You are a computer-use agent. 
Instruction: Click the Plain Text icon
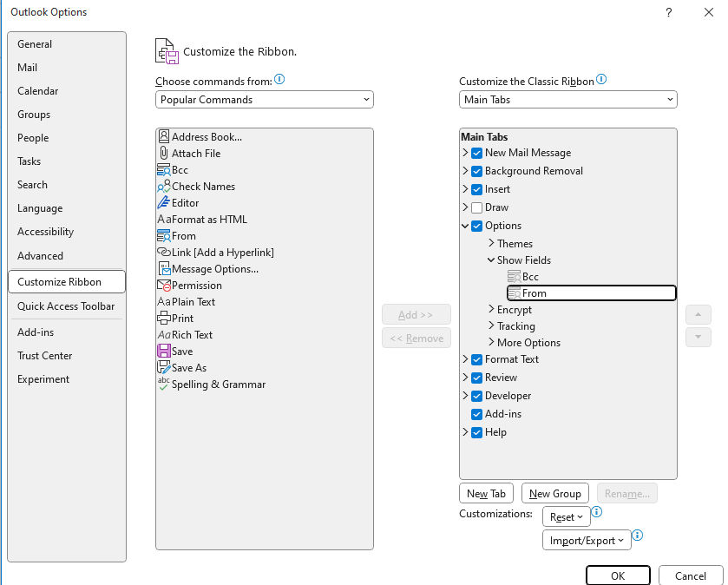click(164, 302)
